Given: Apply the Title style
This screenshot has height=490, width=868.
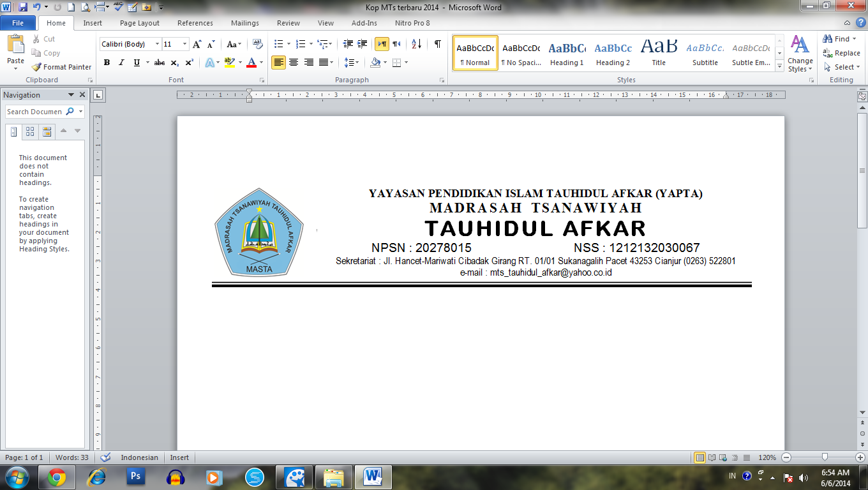Looking at the screenshot, I should click(659, 53).
